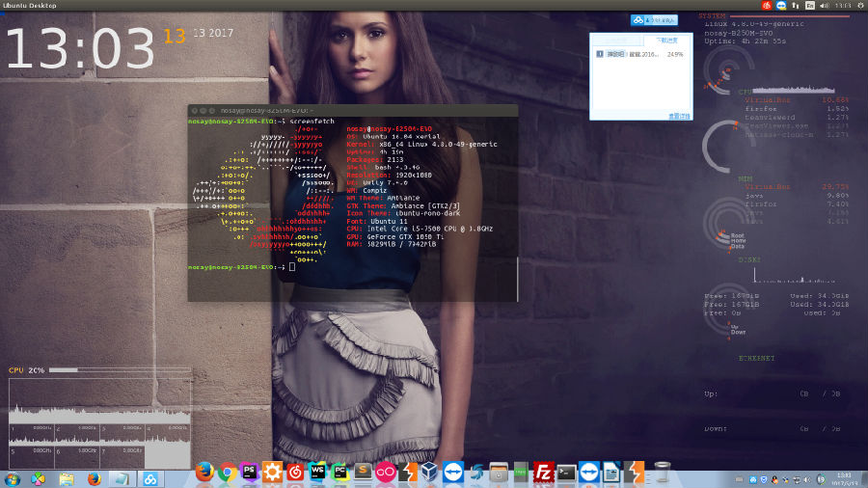Open WebStorm from the dock
The width and height of the screenshot is (868, 488).
(x=317, y=472)
